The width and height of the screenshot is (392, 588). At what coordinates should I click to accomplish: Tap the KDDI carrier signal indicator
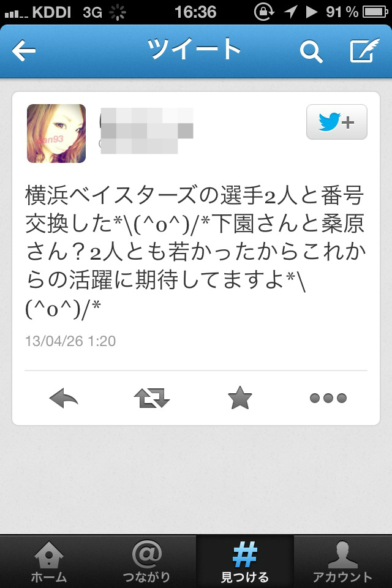pos(37,12)
